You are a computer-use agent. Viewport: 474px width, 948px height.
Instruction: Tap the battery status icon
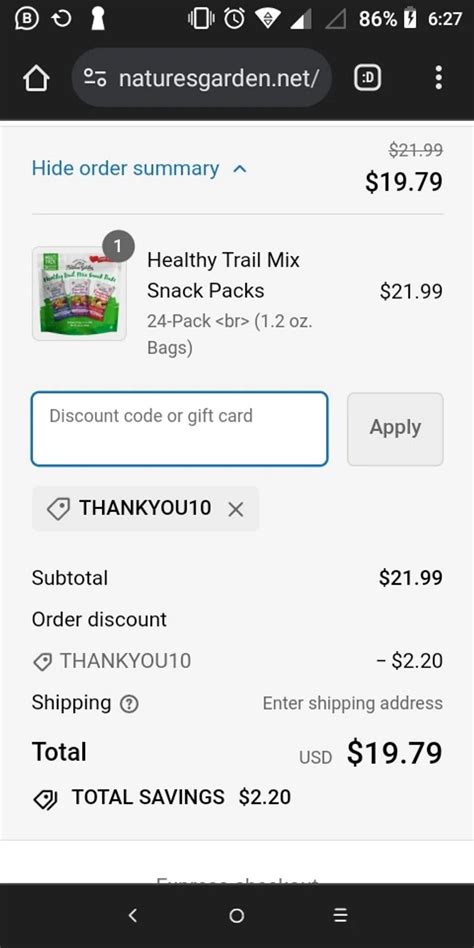tap(411, 19)
